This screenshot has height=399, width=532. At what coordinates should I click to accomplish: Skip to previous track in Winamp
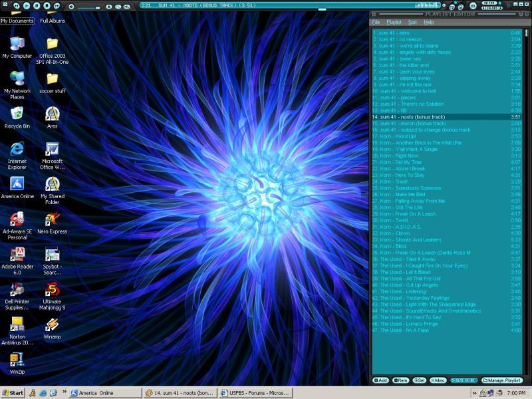(16, 5)
